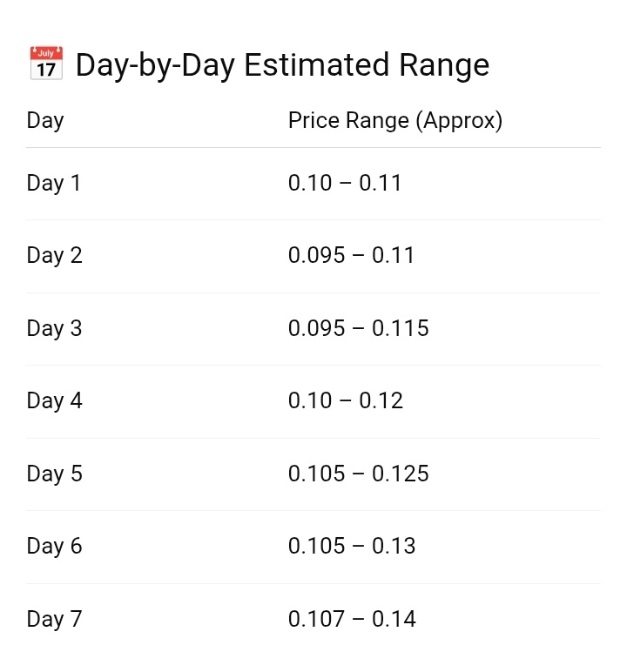
Task: Click the Day 2 row label
Action: [x=54, y=255]
